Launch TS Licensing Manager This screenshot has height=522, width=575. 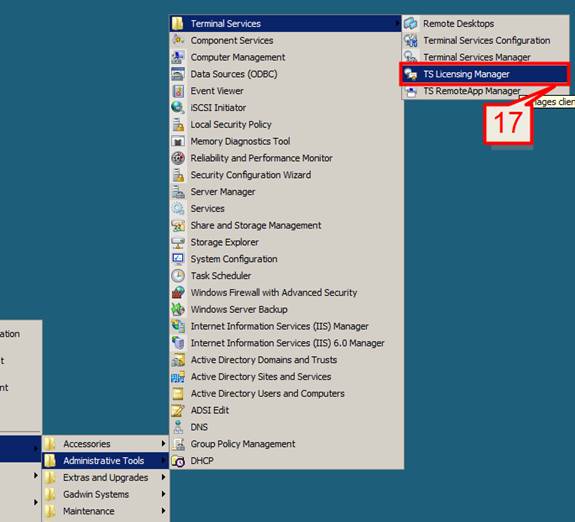coord(485,74)
